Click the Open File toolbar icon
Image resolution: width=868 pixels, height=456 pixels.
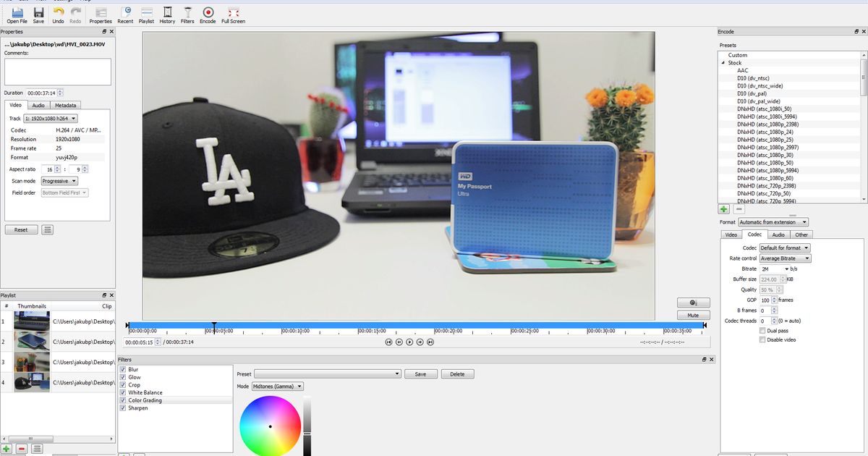17,13
